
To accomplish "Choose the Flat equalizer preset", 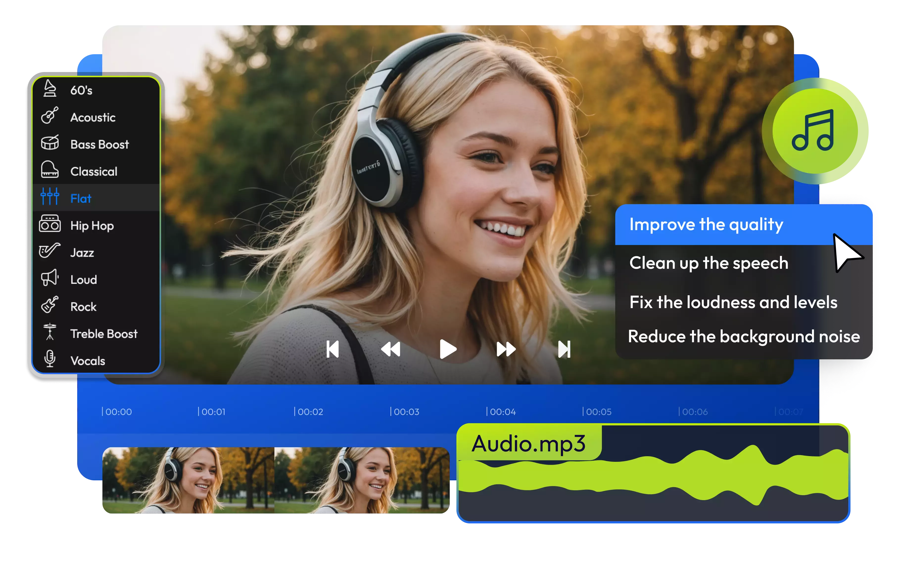I will point(81,198).
